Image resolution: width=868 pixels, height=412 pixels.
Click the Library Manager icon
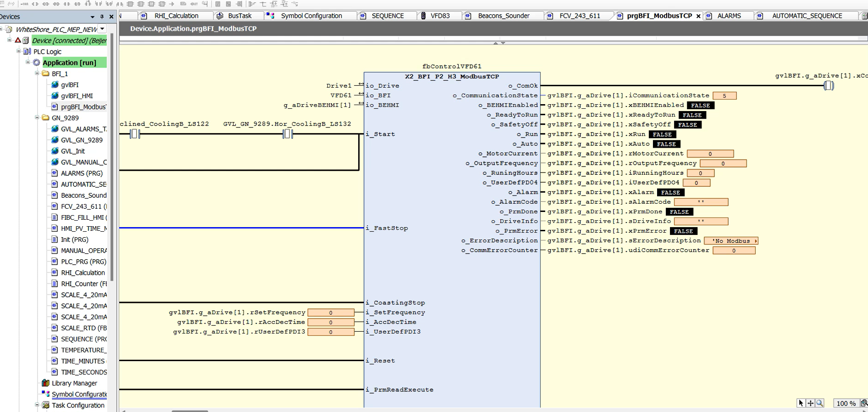pos(45,383)
